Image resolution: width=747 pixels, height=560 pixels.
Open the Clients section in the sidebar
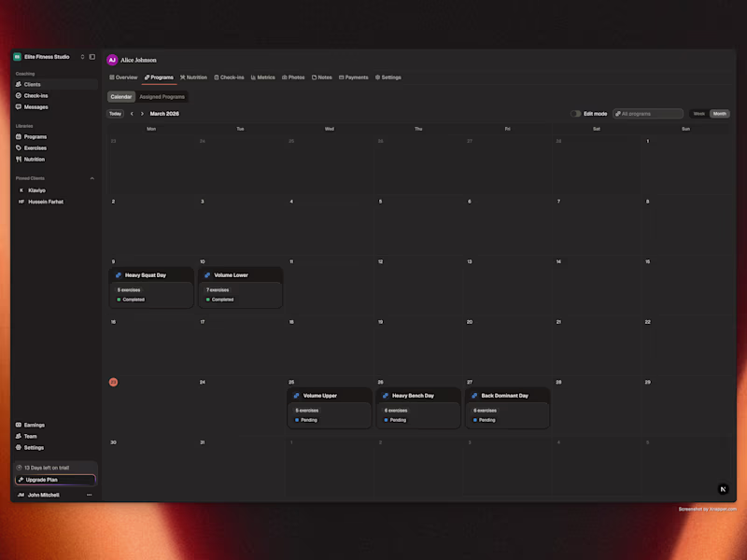[31, 84]
